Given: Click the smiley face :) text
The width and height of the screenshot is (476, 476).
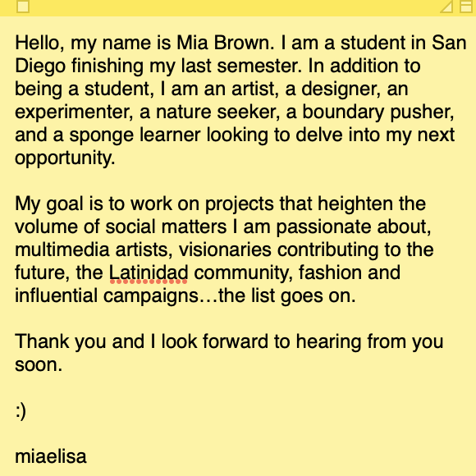Looking at the screenshot, I should coord(21,410).
